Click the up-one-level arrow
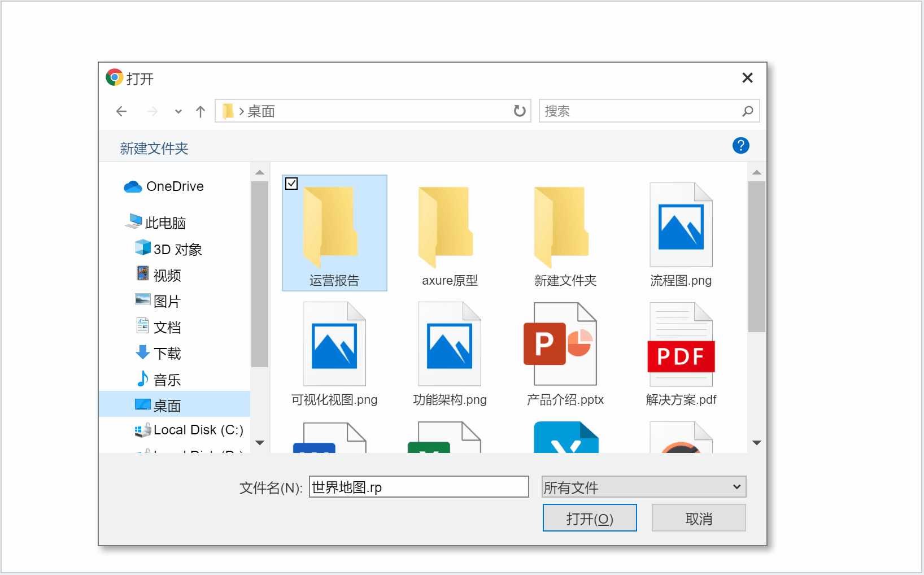 [x=200, y=111]
